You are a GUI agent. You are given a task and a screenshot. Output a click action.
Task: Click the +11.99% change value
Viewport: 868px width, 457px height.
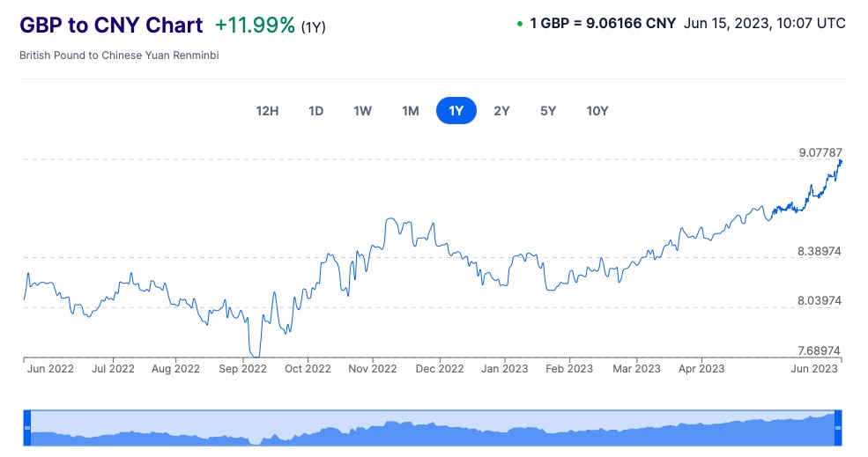(255, 25)
